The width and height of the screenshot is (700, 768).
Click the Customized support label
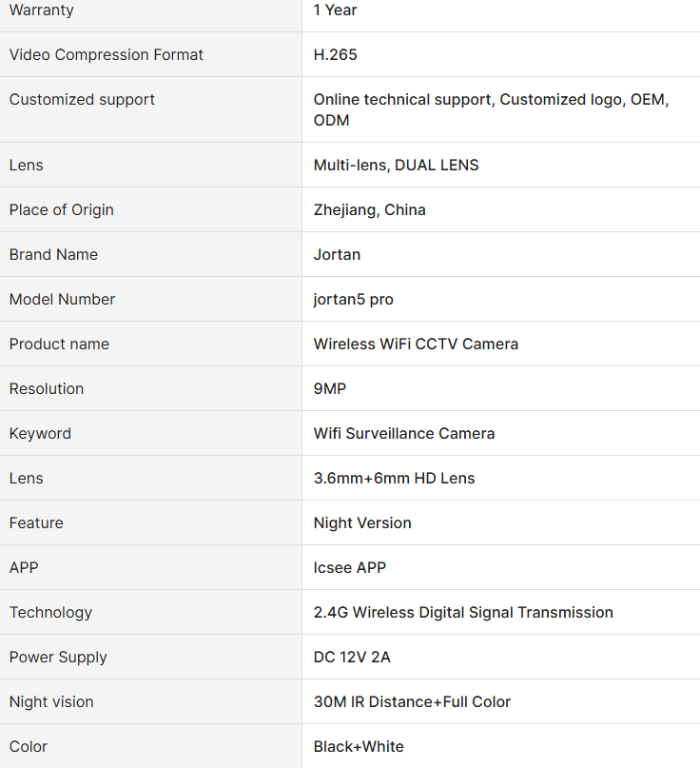(x=82, y=99)
